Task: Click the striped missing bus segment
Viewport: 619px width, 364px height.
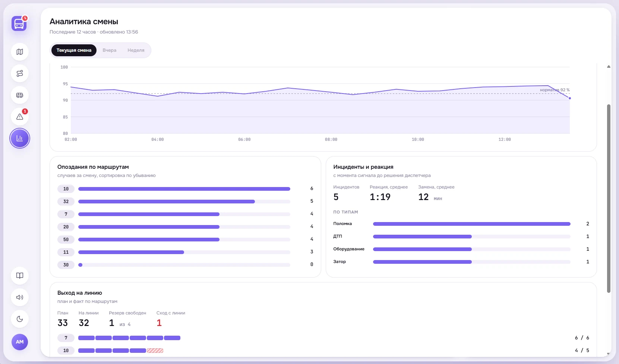Action: 155,351
